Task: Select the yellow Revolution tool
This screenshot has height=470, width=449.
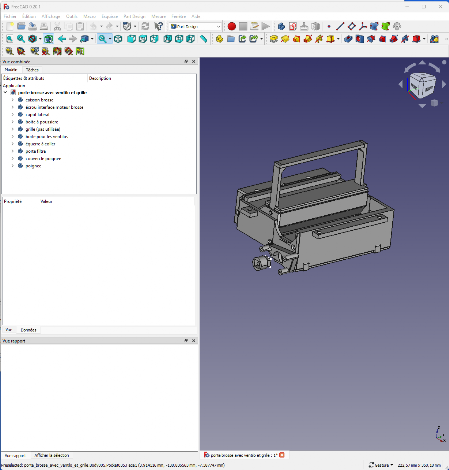Action: (x=285, y=39)
